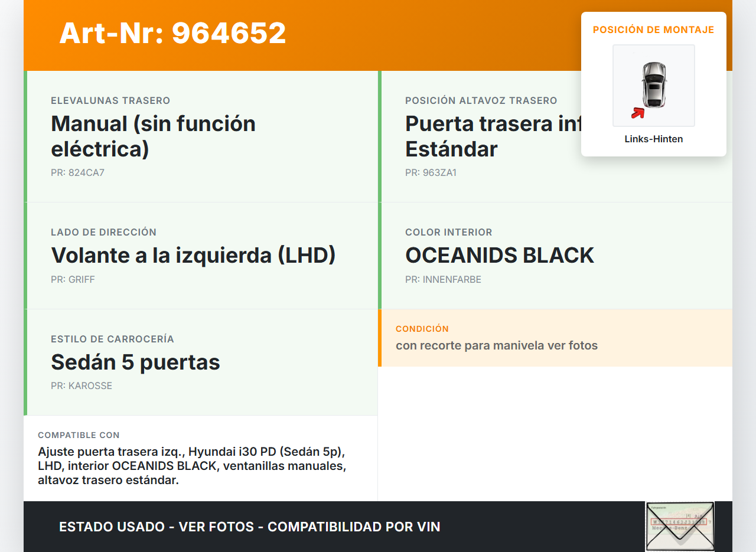The width and height of the screenshot is (756, 552).
Task: Click the PR: KAROSSE code
Action: (82, 386)
